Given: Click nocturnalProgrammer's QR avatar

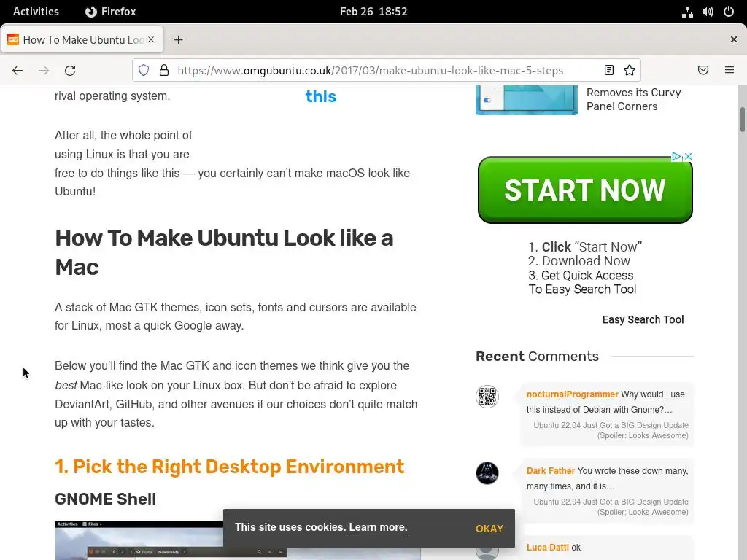Looking at the screenshot, I should pyautogui.click(x=487, y=397).
